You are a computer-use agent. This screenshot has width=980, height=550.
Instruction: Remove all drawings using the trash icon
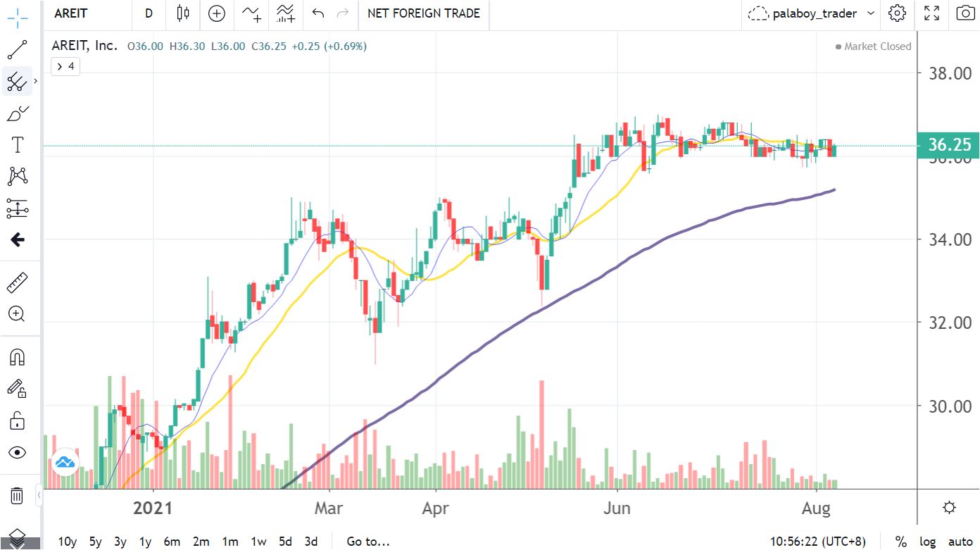coord(15,496)
